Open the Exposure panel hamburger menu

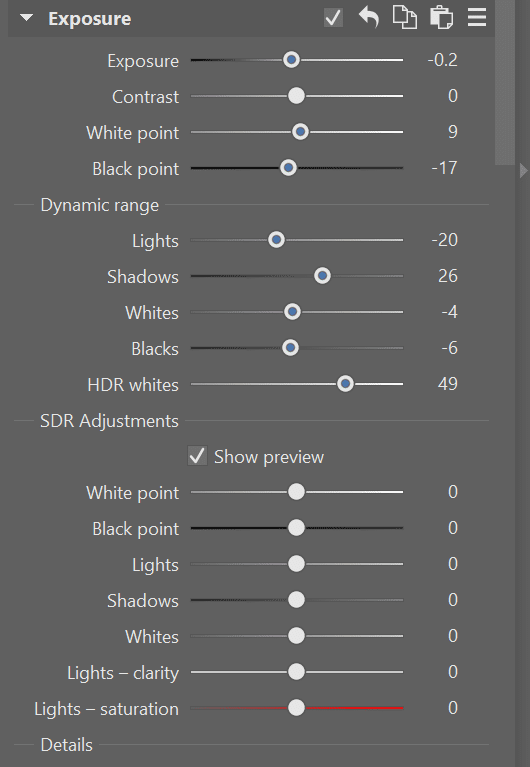pyautogui.click(x=477, y=18)
